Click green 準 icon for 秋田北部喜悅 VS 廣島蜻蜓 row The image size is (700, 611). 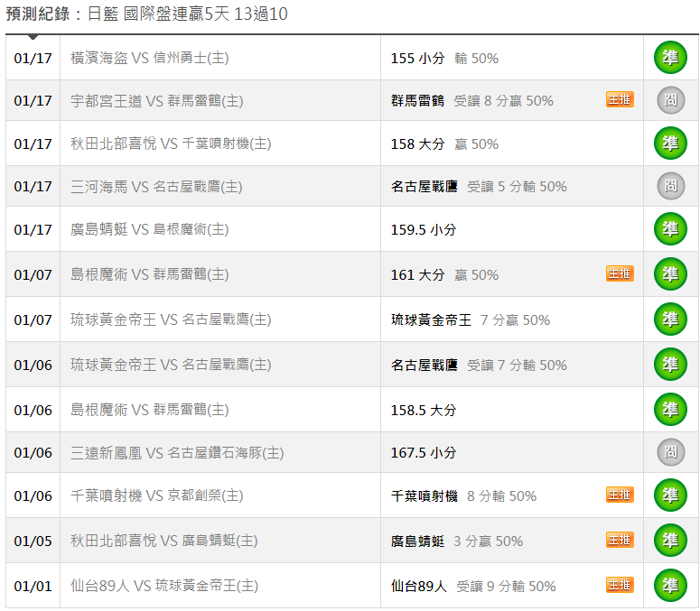click(670, 540)
